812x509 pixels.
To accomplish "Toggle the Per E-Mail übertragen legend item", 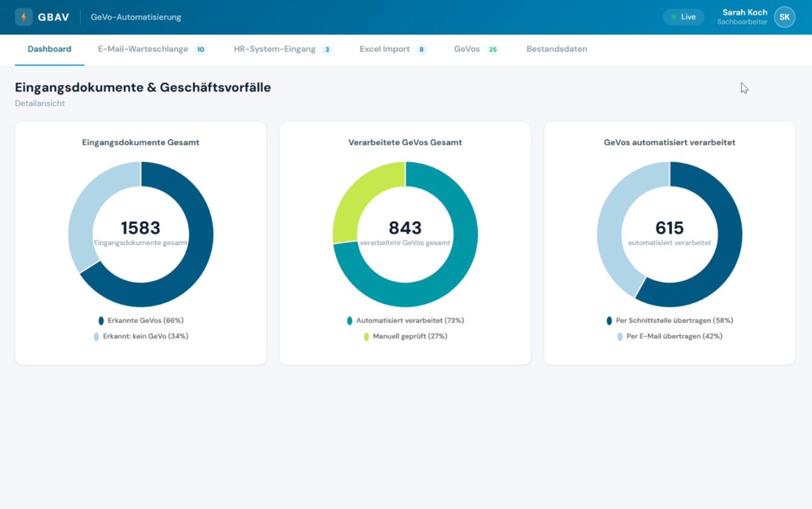I will [x=669, y=336].
